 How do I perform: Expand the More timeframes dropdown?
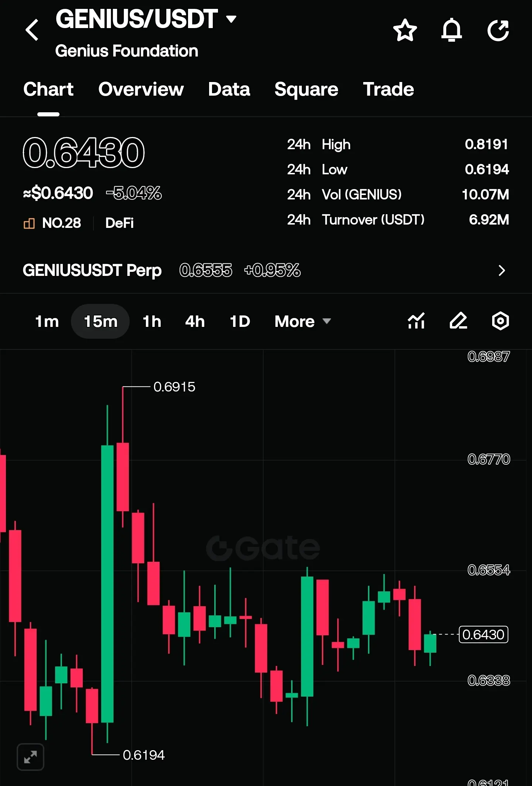(x=303, y=321)
